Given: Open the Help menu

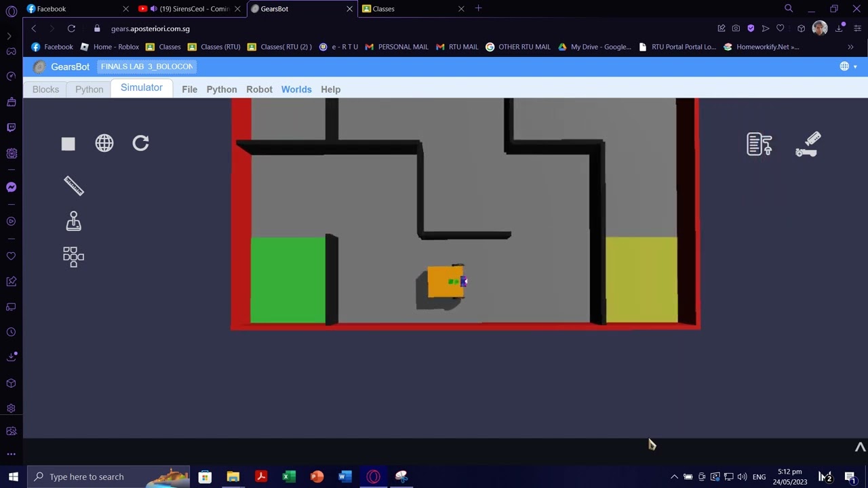Looking at the screenshot, I should coord(330,89).
